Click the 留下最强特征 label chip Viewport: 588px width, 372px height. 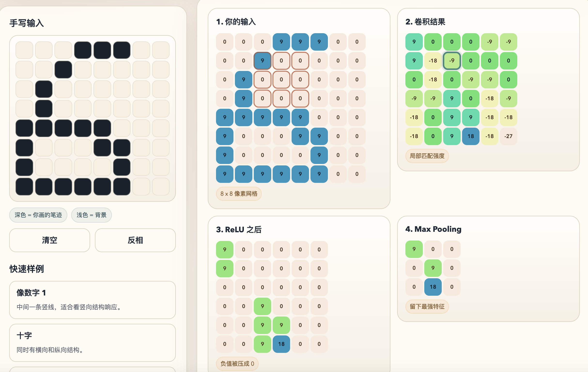[427, 307]
